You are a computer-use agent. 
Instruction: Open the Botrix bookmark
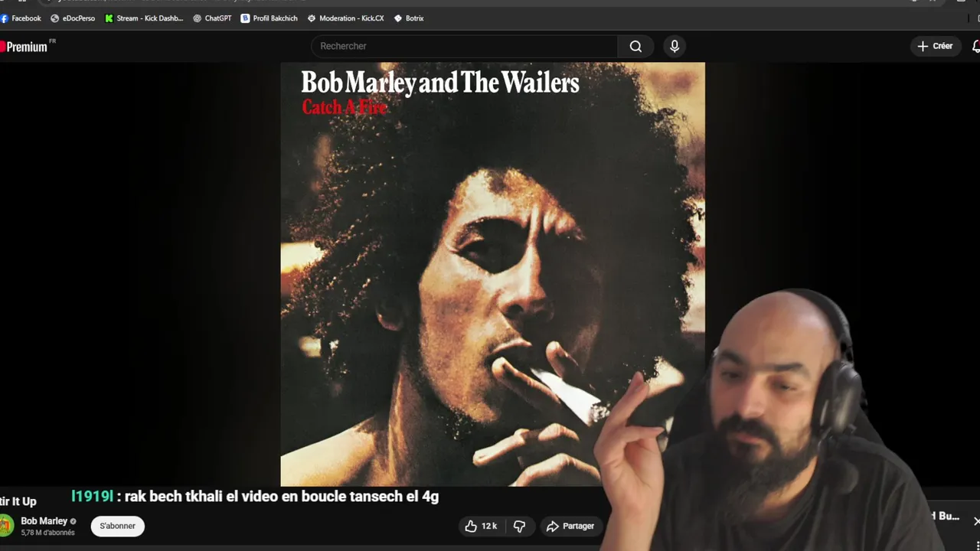pyautogui.click(x=409, y=18)
